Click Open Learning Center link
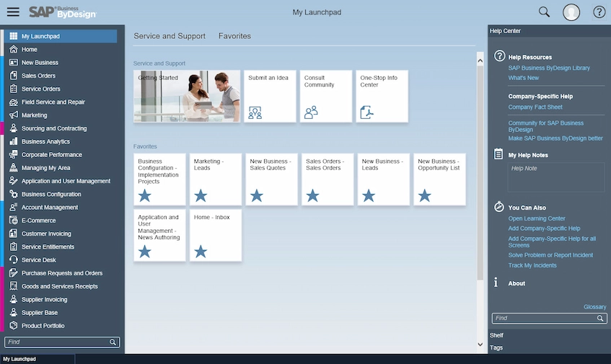 point(537,218)
